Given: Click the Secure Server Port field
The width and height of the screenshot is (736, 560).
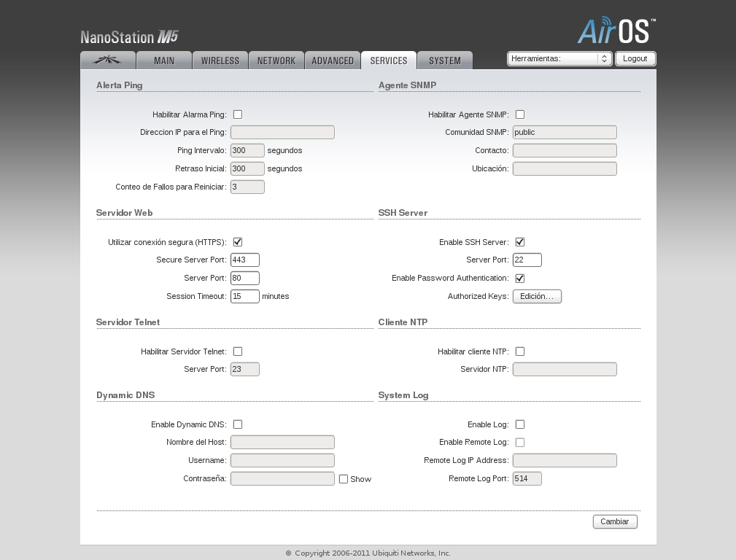Looking at the screenshot, I should [245, 260].
